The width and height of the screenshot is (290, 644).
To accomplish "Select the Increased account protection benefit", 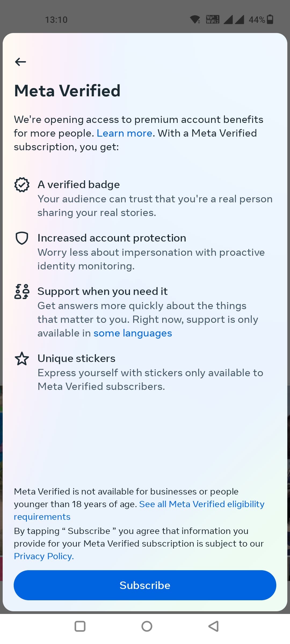I will click(x=112, y=238).
